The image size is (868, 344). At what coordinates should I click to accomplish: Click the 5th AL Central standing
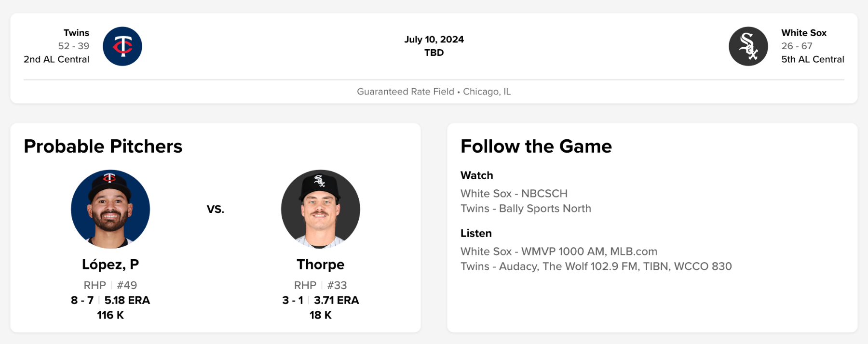(x=813, y=59)
